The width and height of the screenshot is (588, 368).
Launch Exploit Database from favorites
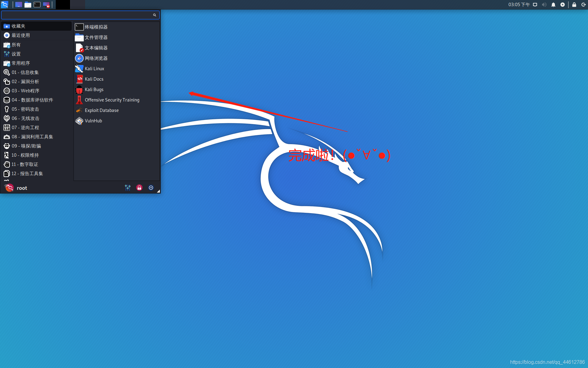[101, 110]
